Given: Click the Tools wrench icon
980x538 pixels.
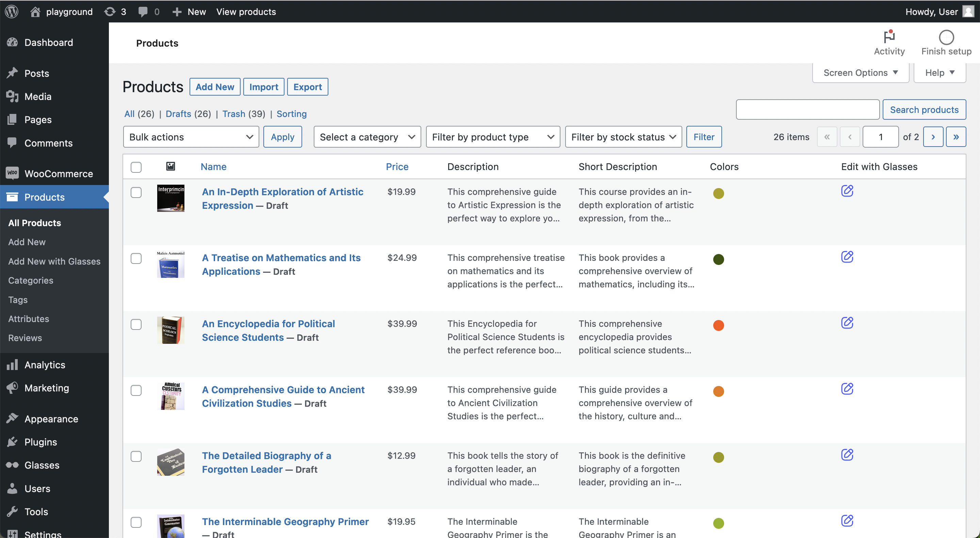Looking at the screenshot, I should coord(12,511).
